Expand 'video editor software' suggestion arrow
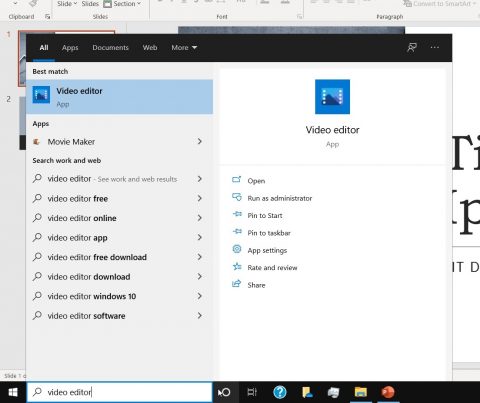 point(200,315)
